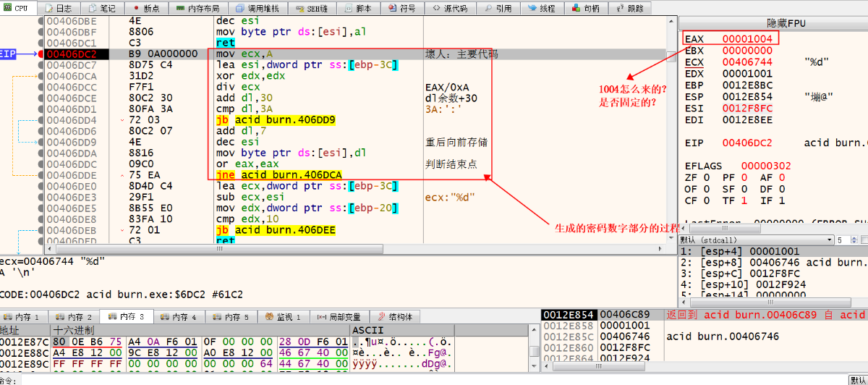The width and height of the screenshot is (868, 385).
Task: Select the 'mov ecx,A' instruction row
Action: click(x=356, y=54)
